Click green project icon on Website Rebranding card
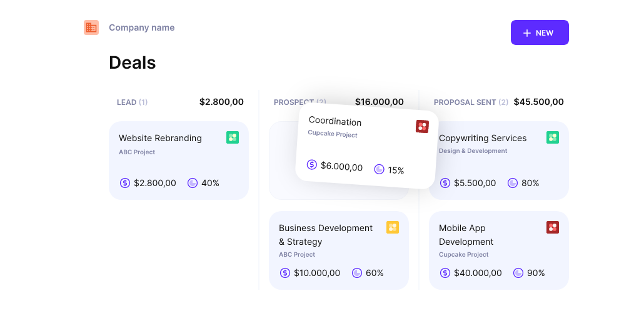The height and width of the screenshot is (316, 644). click(233, 137)
